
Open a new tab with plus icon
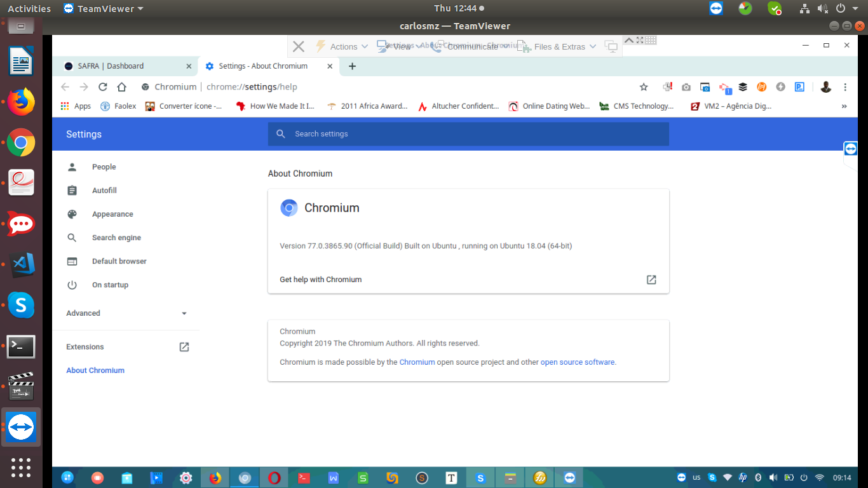point(353,66)
